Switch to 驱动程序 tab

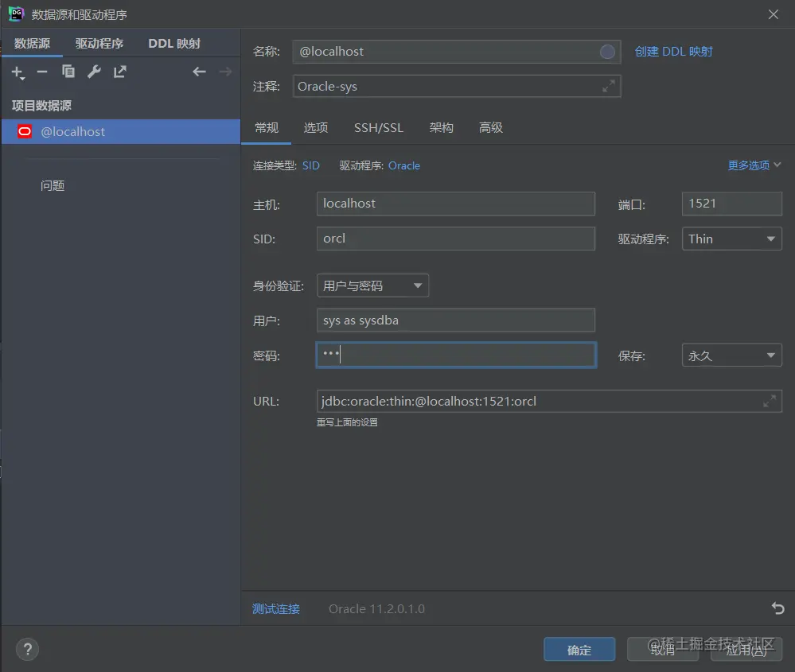(x=99, y=44)
